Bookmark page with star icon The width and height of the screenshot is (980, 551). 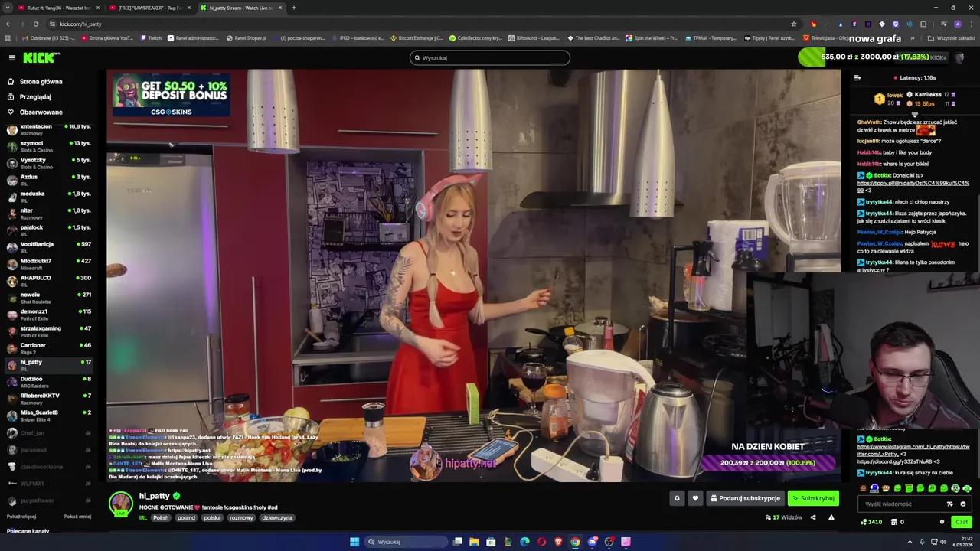tap(794, 24)
